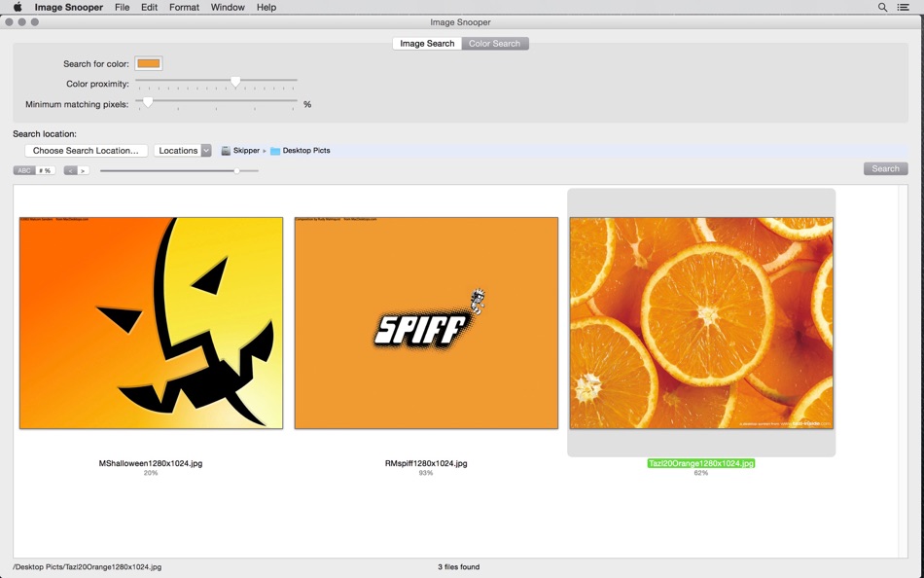Open Spotlight search from the menu bar
The width and height of the screenshot is (924, 578).
[x=880, y=7]
